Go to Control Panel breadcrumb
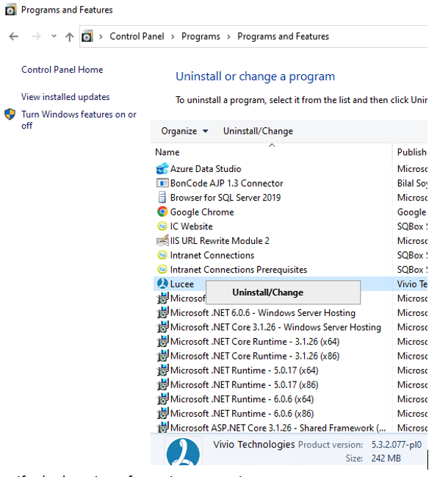Image resolution: width=448 pixels, height=477 pixels. tap(137, 37)
